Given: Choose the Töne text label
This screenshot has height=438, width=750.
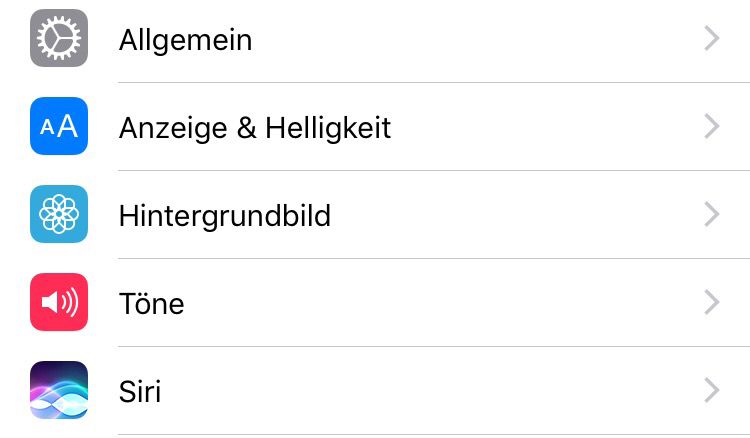Looking at the screenshot, I should [152, 303].
